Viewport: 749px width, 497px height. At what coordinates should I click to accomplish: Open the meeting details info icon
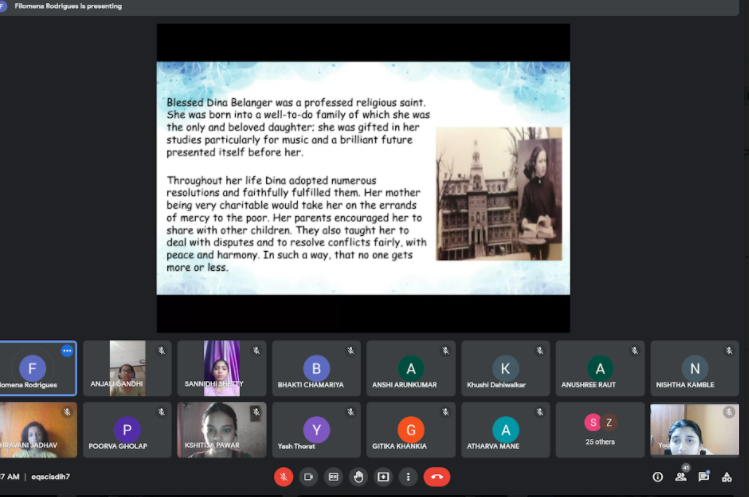point(657,477)
